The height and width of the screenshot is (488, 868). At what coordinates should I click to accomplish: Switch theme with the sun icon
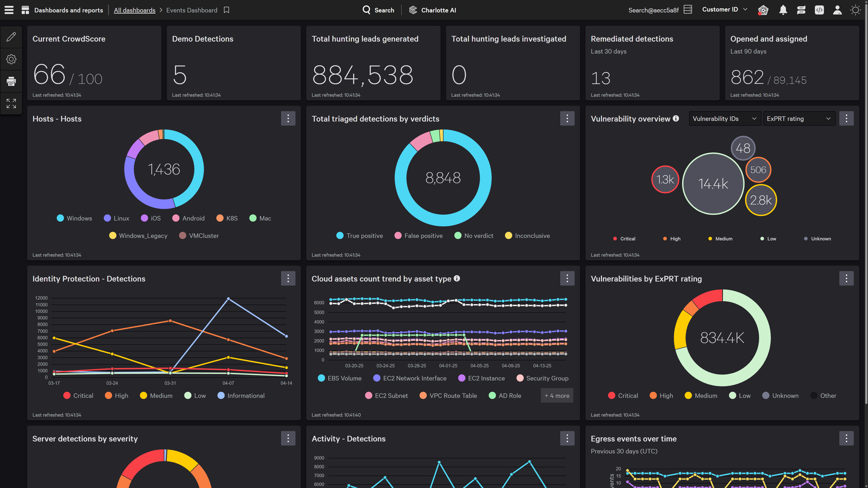coord(855,10)
